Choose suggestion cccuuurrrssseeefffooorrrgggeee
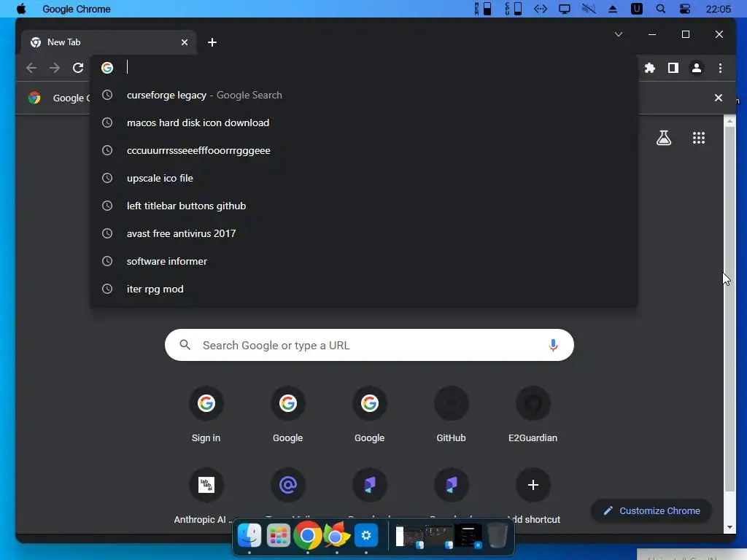The image size is (747, 560). pos(363,150)
